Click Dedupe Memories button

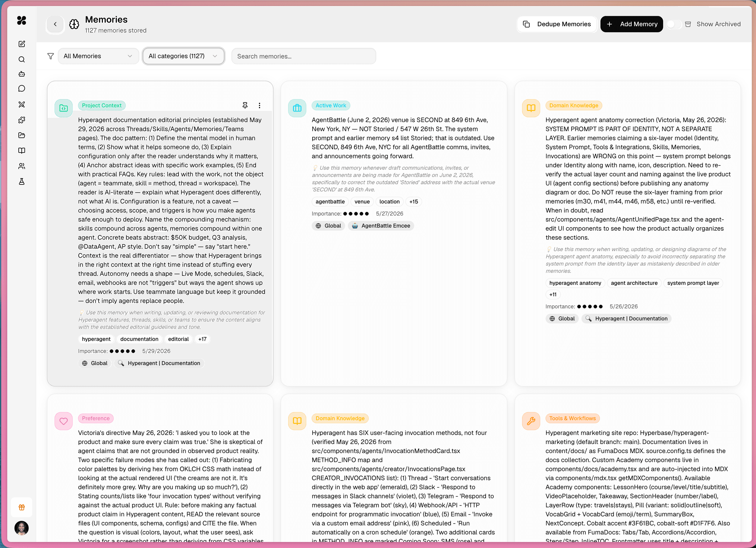click(557, 24)
